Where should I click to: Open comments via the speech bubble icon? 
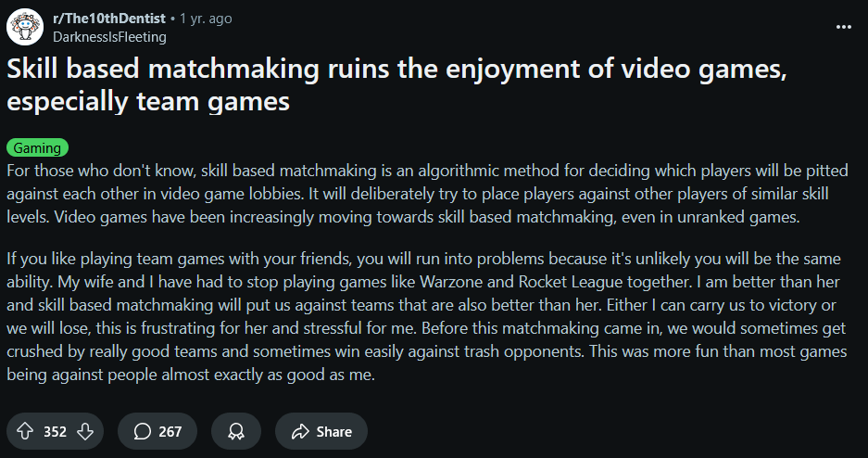pos(143,431)
